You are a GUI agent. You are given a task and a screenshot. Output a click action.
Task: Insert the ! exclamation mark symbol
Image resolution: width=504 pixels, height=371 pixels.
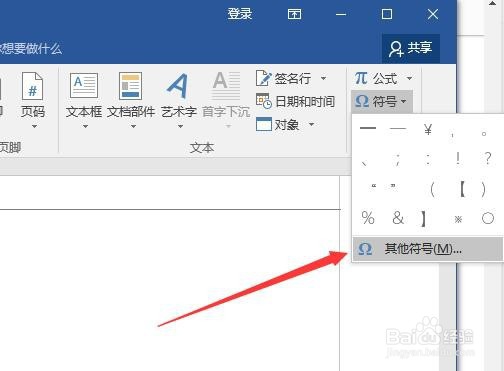click(458, 158)
